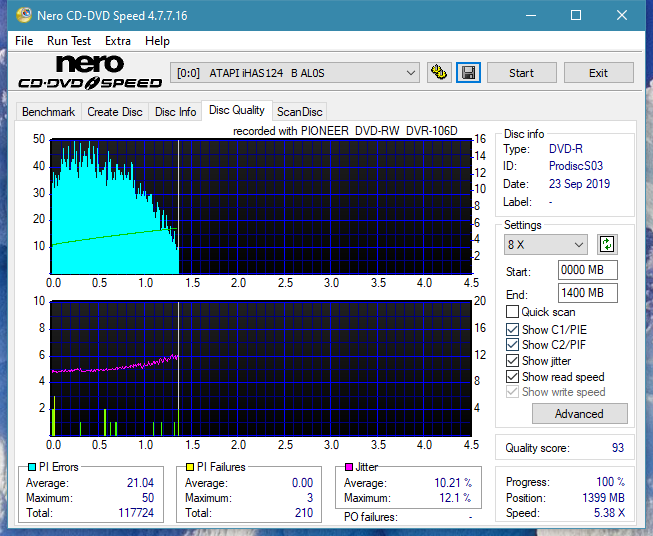
Task: Click the refresh speed settings icon
Action: 607,244
